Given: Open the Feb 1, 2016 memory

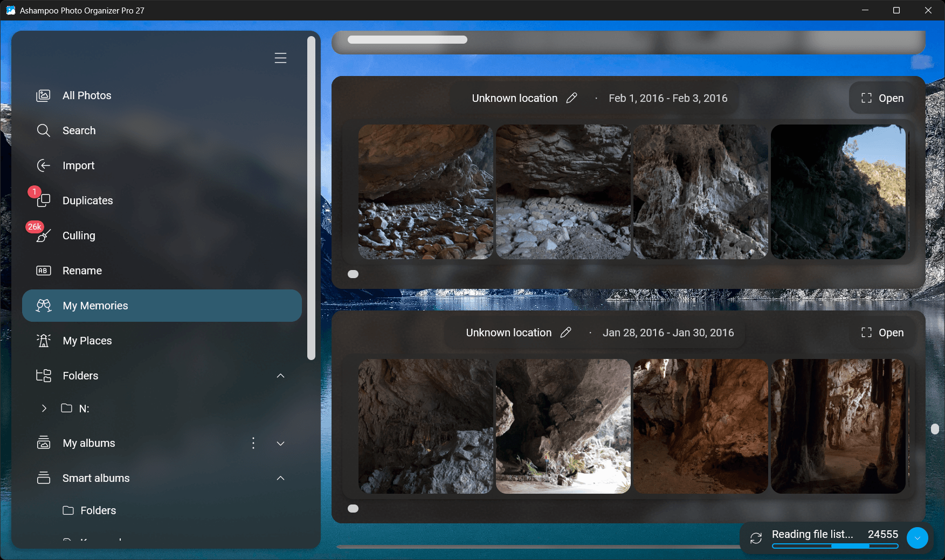Looking at the screenshot, I should 882,98.
